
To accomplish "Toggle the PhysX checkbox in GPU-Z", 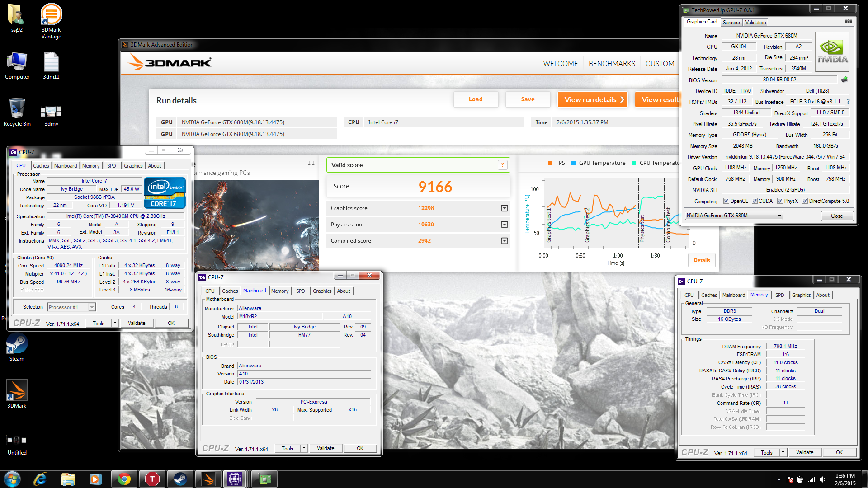I will 780,201.
